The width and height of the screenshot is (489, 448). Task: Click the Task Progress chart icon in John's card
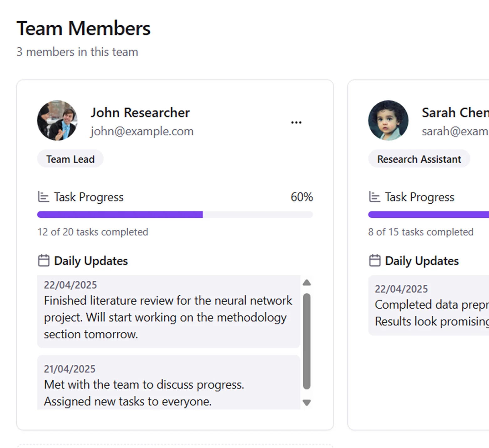[x=44, y=197]
